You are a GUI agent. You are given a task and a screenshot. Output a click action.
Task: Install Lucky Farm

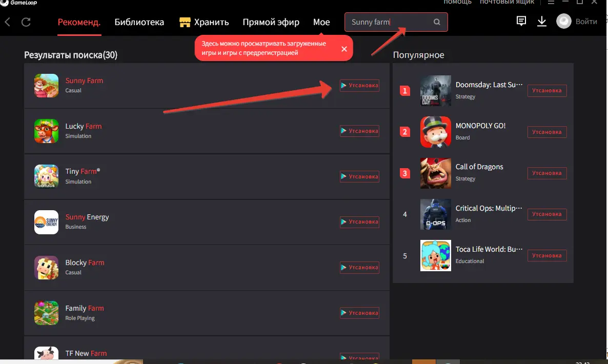click(x=359, y=131)
